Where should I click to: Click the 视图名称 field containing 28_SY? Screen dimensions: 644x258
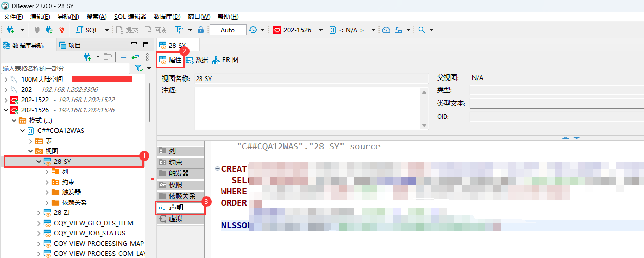(312, 78)
